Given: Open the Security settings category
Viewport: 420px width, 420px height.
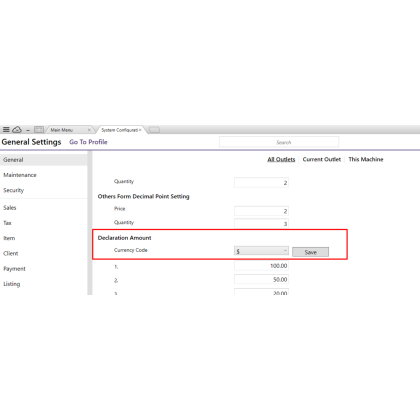Looking at the screenshot, I should pos(13,190).
